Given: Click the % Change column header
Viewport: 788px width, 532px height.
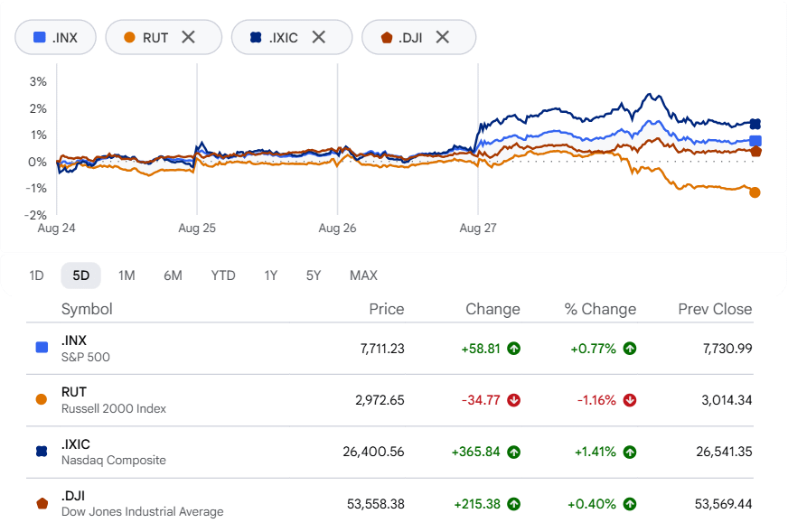Looking at the screenshot, I should pyautogui.click(x=600, y=309).
